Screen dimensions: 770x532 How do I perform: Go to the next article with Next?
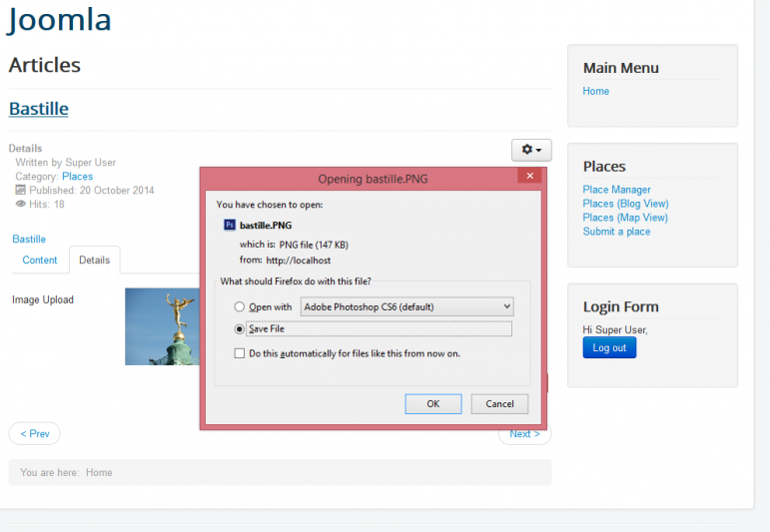click(x=524, y=434)
